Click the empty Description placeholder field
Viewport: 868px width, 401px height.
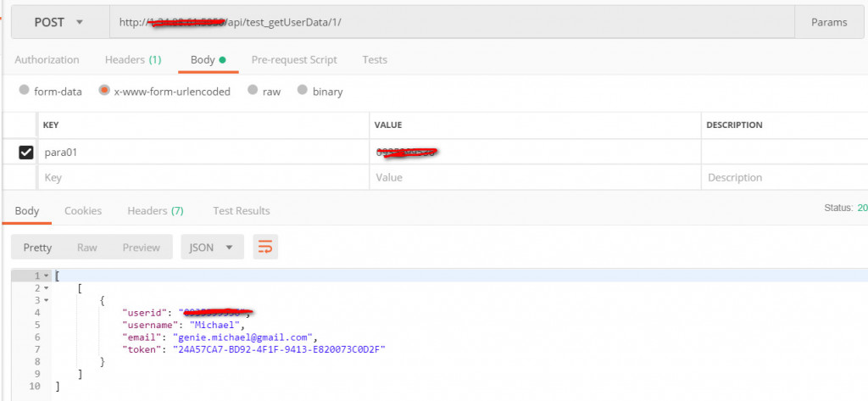pyautogui.click(x=784, y=178)
